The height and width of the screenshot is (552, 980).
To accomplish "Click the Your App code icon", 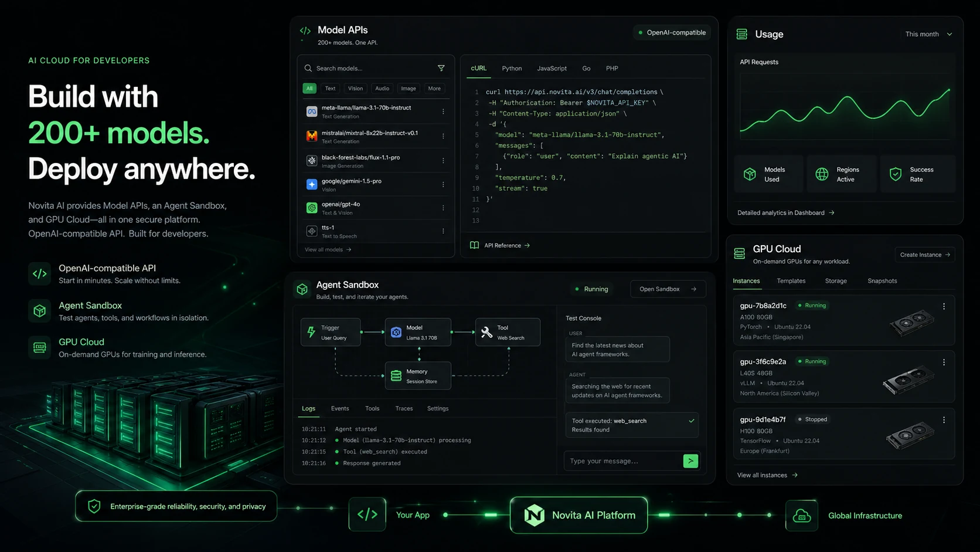I will point(367,514).
